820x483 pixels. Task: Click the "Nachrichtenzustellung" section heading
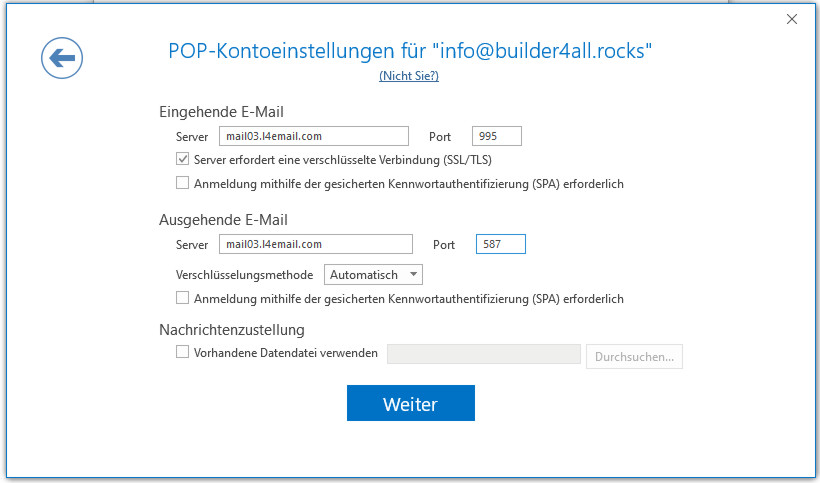232,329
